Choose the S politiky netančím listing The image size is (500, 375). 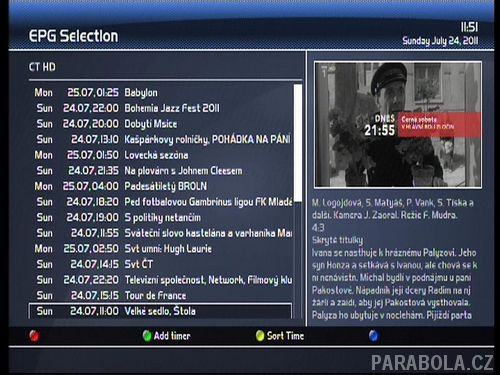coord(161,217)
